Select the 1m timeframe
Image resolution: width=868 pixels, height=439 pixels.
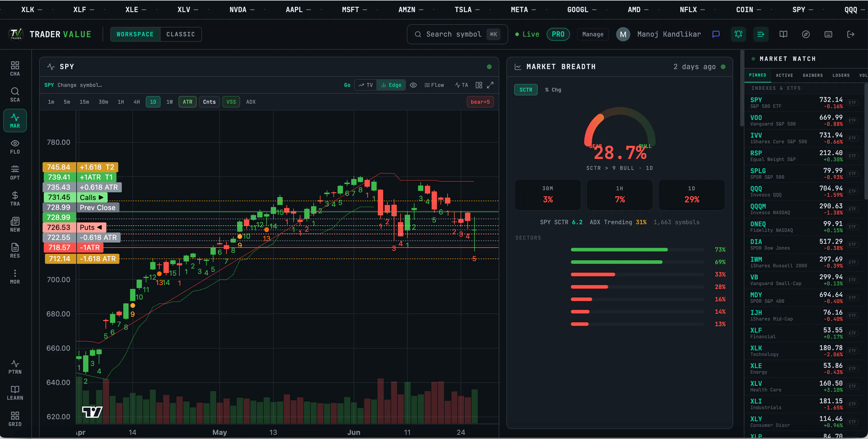tap(51, 102)
